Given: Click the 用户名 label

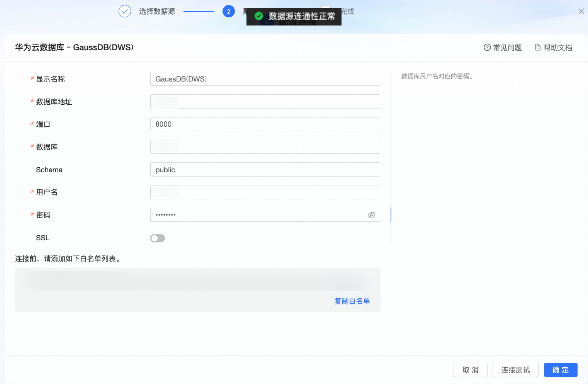Looking at the screenshot, I should [x=47, y=192].
